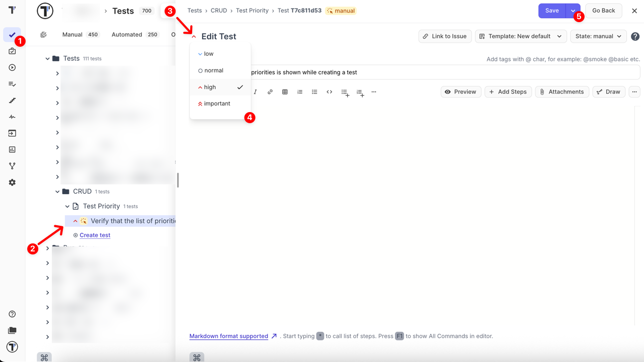Expand the Save button dropdown arrow
This screenshot has width=644, height=362.
(x=573, y=11)
